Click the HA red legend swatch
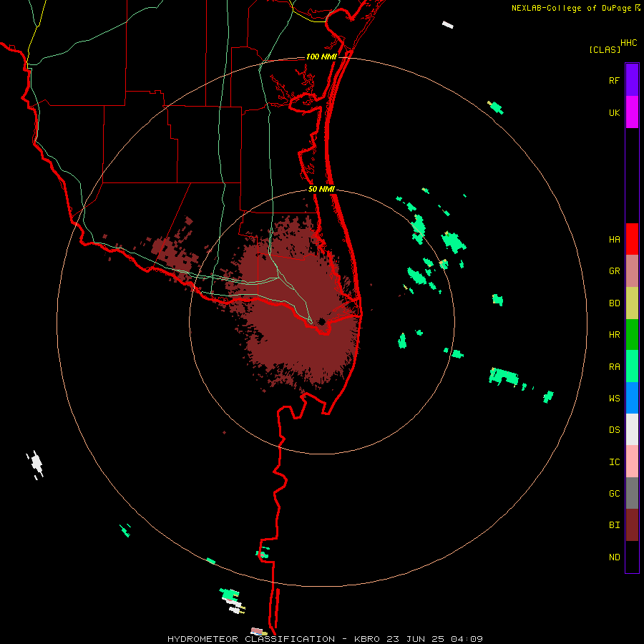The width and height of the screenshot is (644, 644). [x=632, y=239]
